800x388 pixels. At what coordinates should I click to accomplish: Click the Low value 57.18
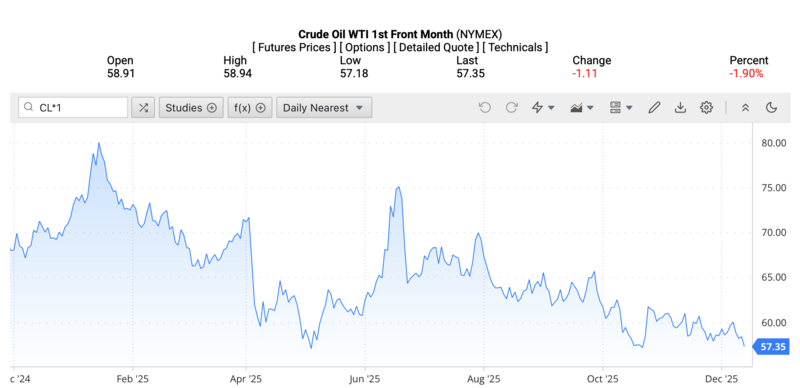coord(354,74)
